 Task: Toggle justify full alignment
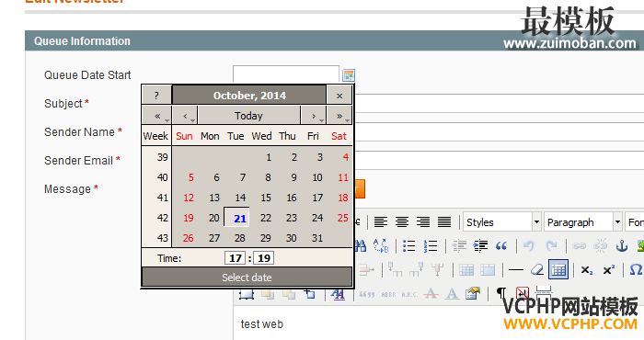click(x=444, y=222)
